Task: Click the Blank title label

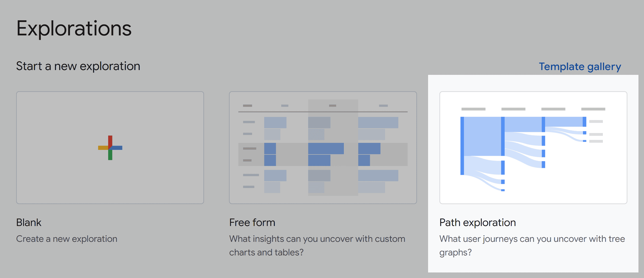Action: pos(29,223)
